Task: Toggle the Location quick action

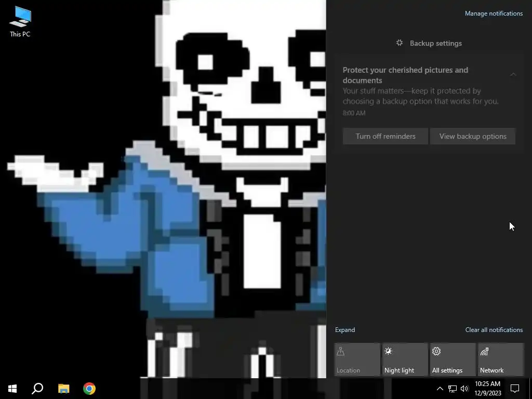Action: (x=357, y=360)
